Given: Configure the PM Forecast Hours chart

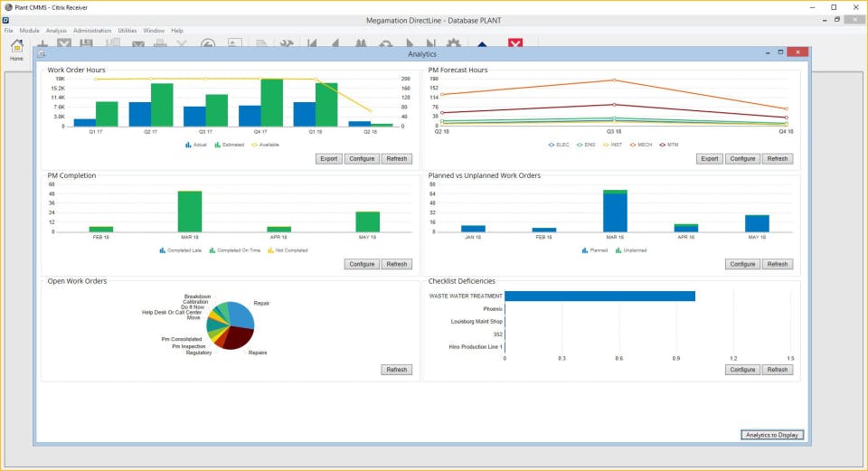Looking at the screenshot, I should [742, 159].
